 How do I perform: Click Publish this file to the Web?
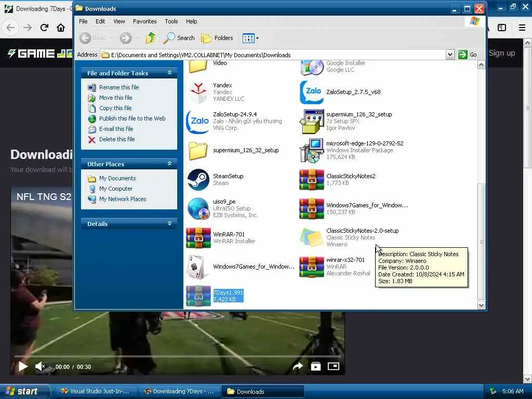132,118
